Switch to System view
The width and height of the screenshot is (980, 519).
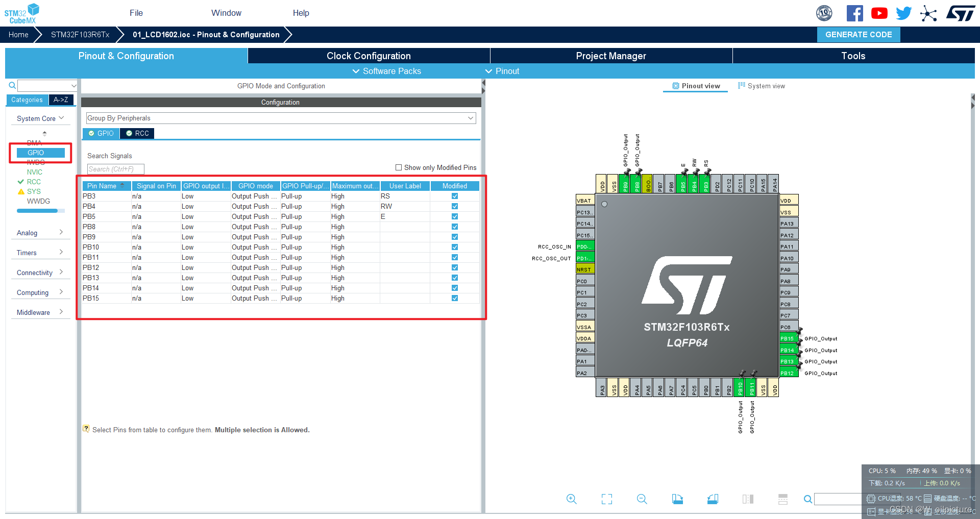762,86
